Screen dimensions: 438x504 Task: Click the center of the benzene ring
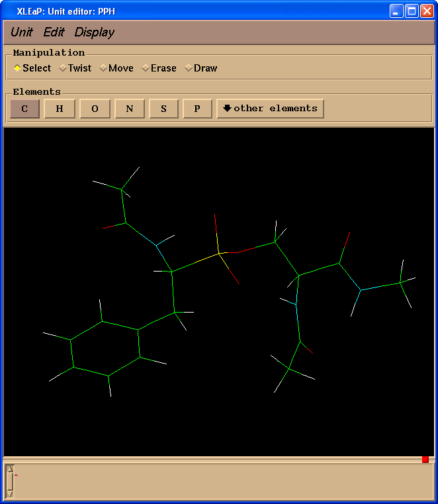pos(105,348)
